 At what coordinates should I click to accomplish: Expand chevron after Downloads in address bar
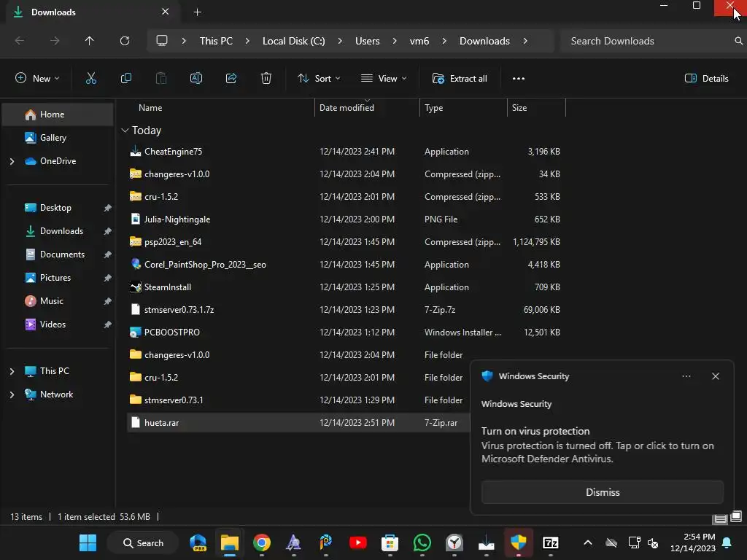[525, 41]
